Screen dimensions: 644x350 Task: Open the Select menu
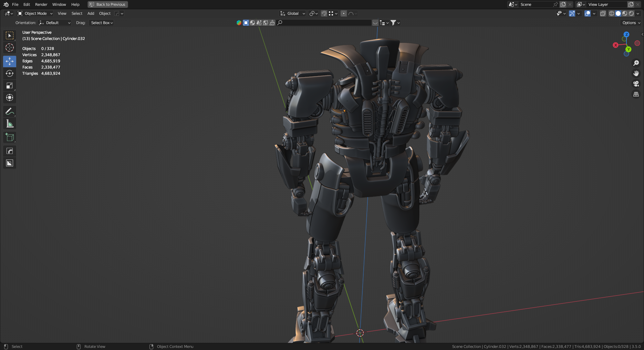[x=77, y=13]
